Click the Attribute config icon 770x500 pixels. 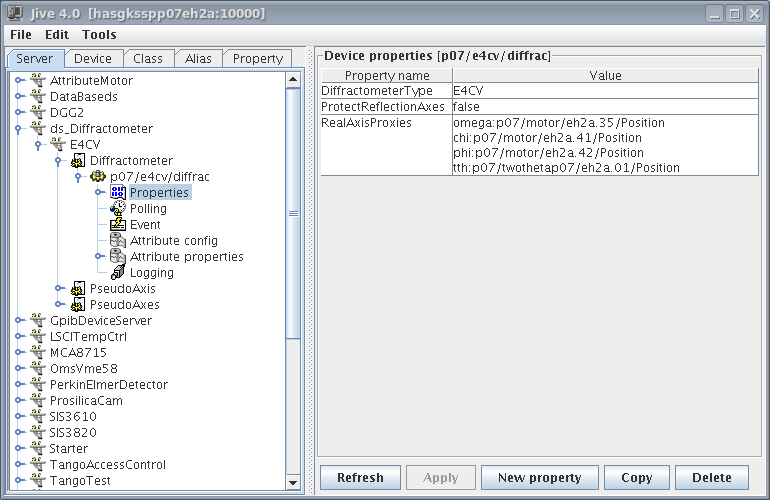118,240
